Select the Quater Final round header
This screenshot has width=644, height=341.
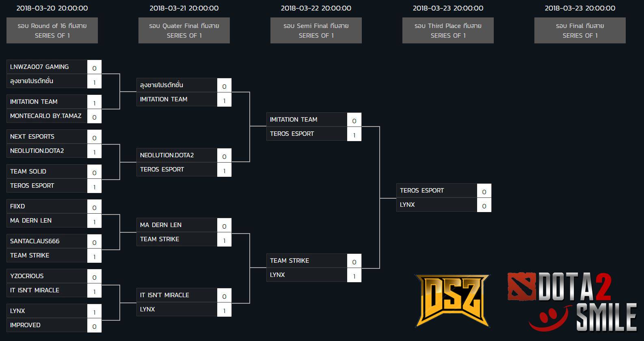pos(184,30)
